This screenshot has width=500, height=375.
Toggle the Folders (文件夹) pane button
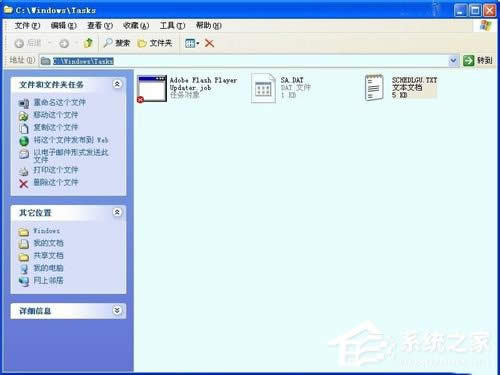(155, 43)
